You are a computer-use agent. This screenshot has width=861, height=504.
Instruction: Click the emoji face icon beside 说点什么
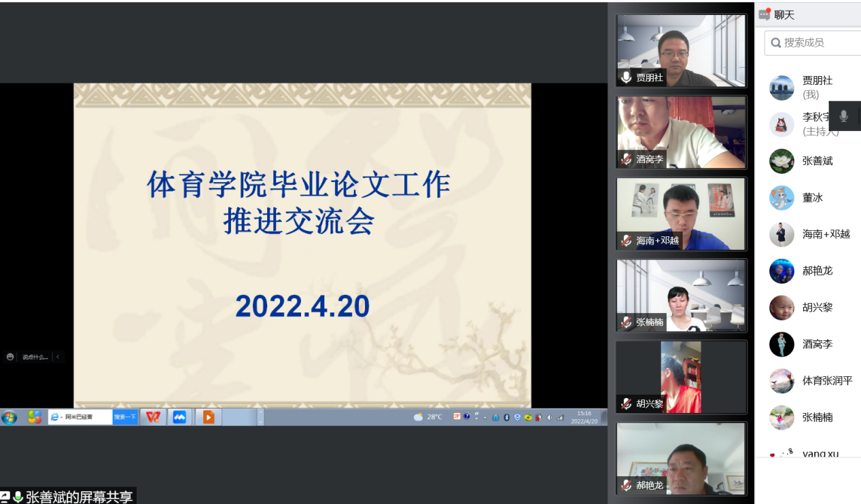(x=10, y=357)
